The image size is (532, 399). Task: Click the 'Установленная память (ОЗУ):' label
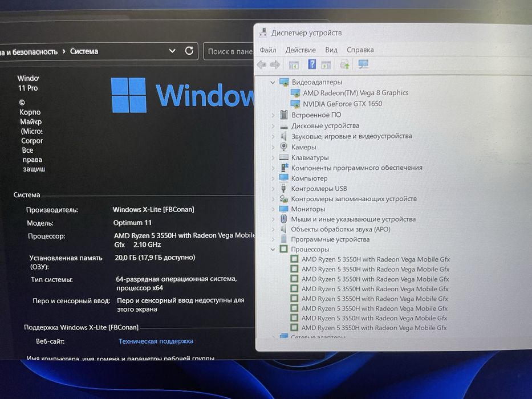coord(66,262)
